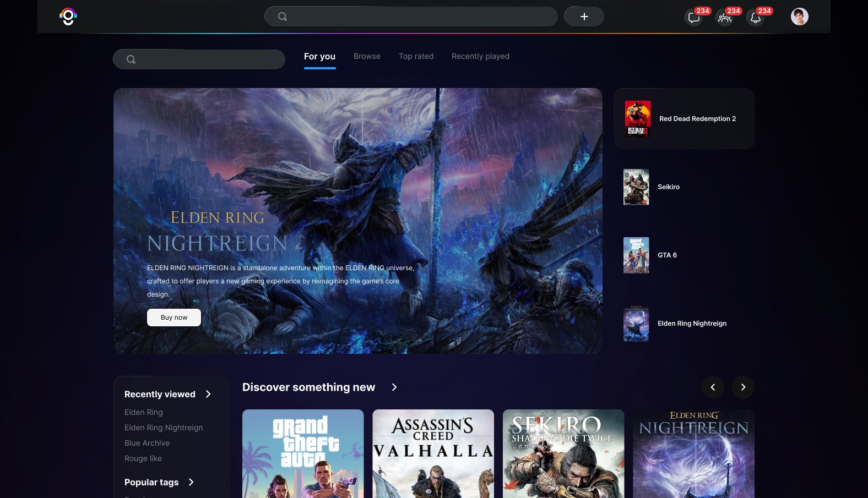Screen dimensions: 868x498
Task: Click the GTA 6 title in featured list
Action: coord(667,255)
